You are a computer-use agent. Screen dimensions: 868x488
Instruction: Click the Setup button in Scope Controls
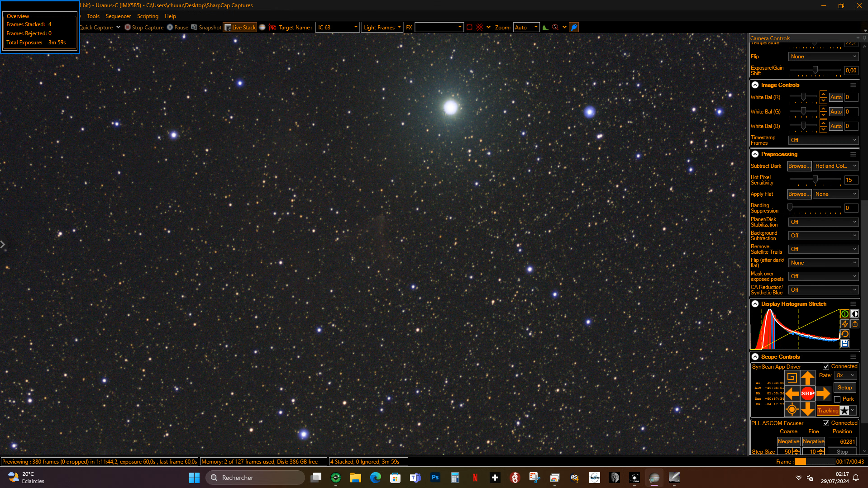pos(844,388)
